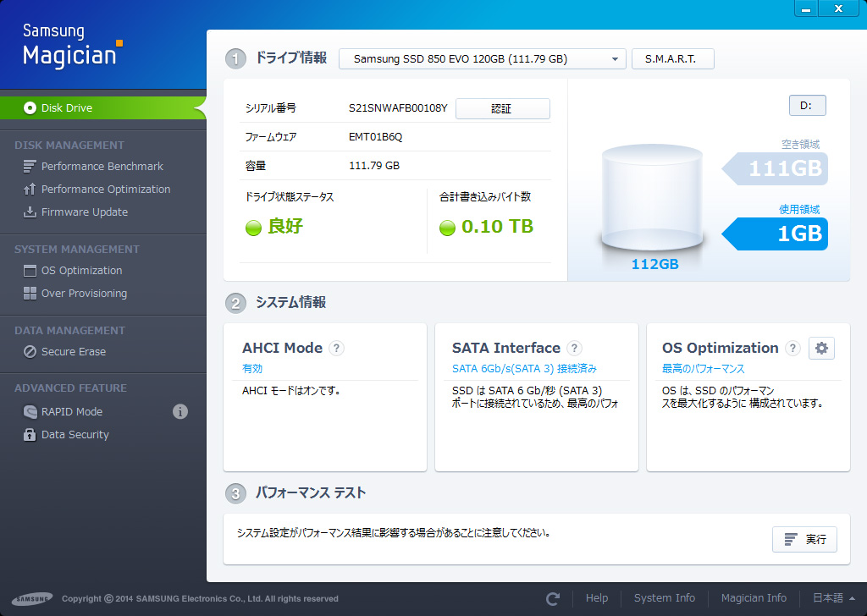Click the drive cylinder graphic
Viewport: 867px width, 616px height.
point(652,198)
